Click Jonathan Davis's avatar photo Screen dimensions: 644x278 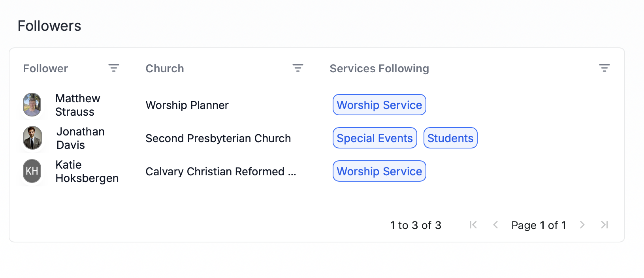pyautogui.click(x=32, y=138)
